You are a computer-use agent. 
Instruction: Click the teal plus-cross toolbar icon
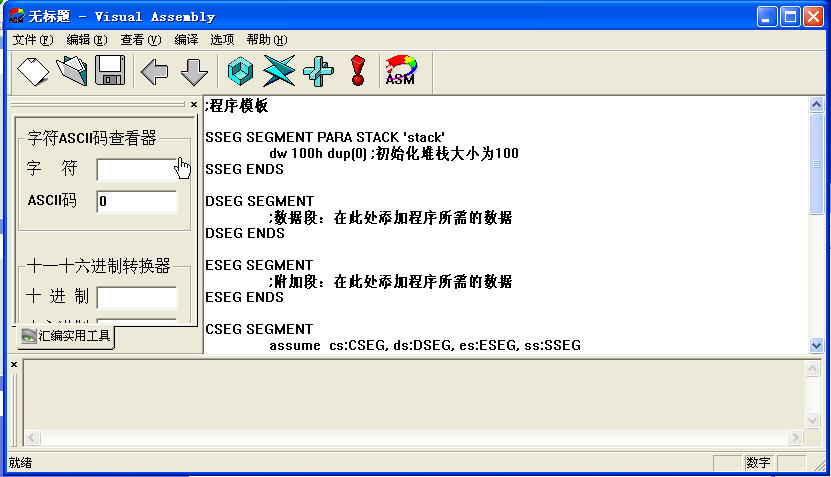[x=318, y=72]
